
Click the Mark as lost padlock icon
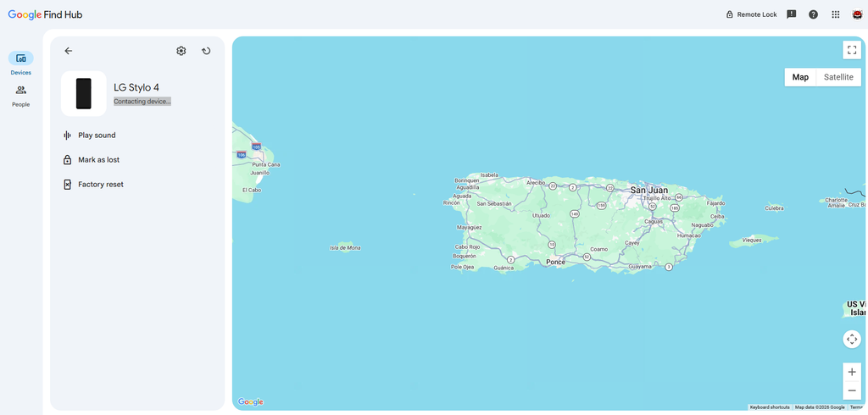point(68,159)
